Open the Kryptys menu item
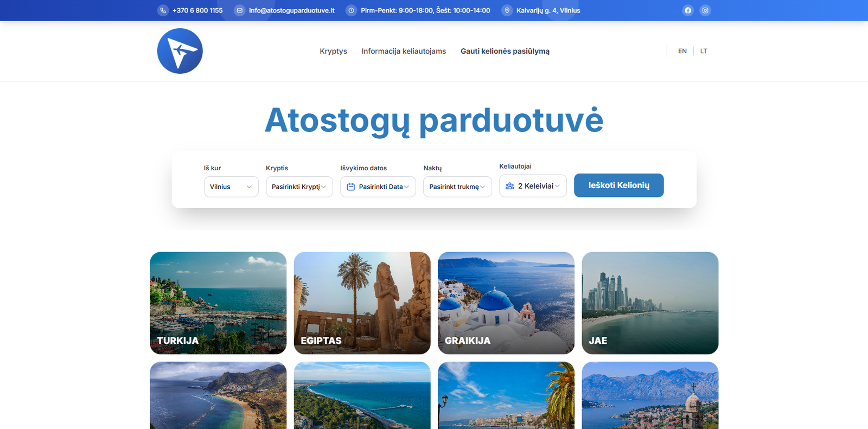Screen dimensions: 868x429 (x=333, y=51)
